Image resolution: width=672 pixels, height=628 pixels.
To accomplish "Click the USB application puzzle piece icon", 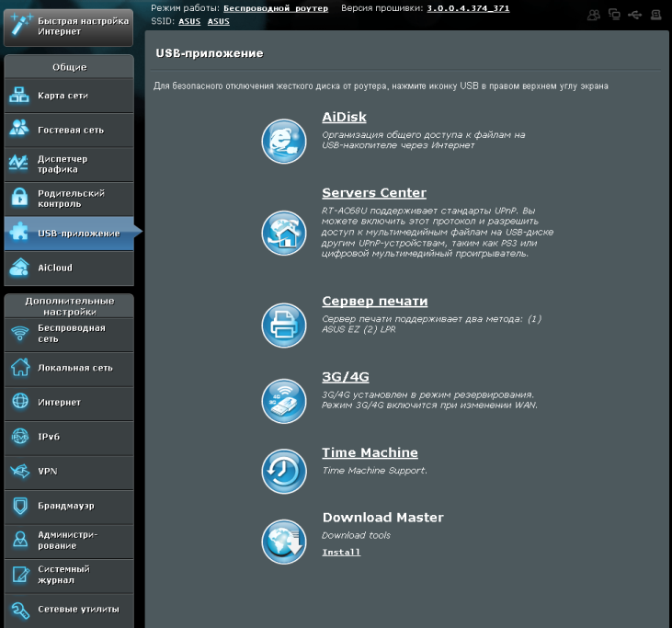I will pyautogui.click(x=19, y=232).
